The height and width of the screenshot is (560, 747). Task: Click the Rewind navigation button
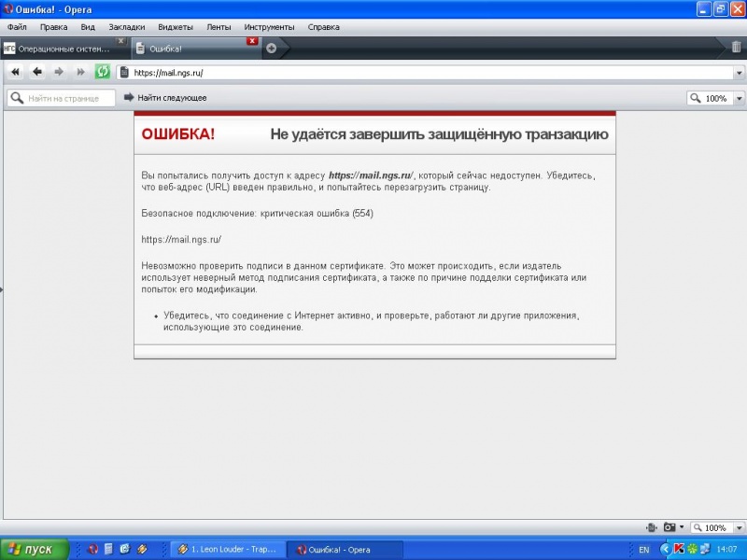[x=15, y=72]
